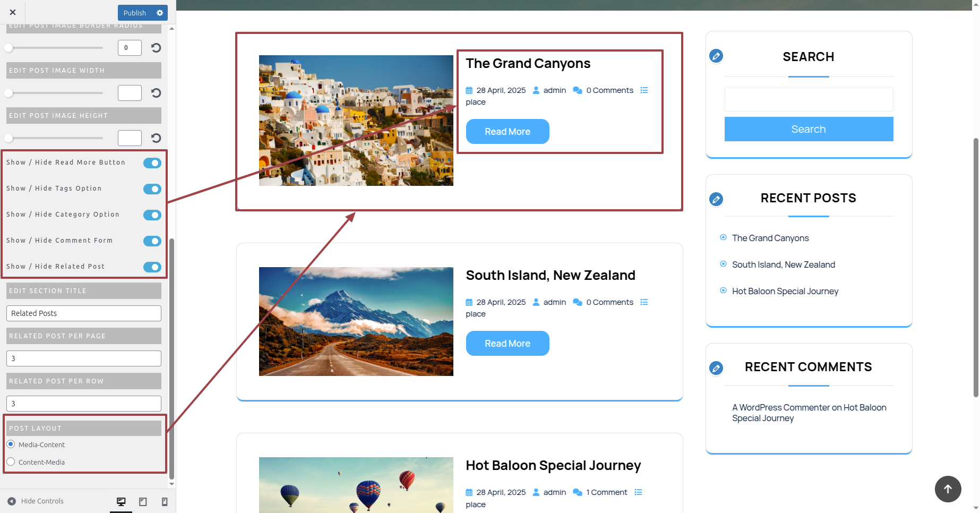Switch to desktop preview icon
This screenshot has height=513, width=980.
tap(121, 501)
